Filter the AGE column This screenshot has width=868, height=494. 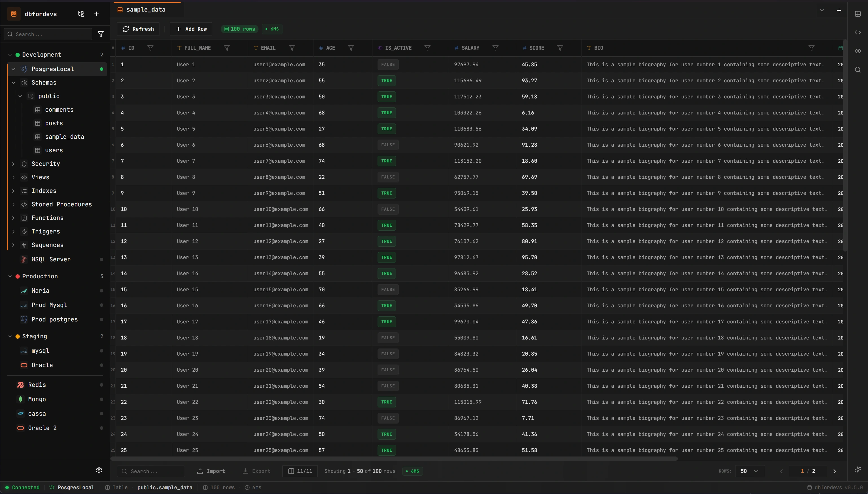point(351,48)
